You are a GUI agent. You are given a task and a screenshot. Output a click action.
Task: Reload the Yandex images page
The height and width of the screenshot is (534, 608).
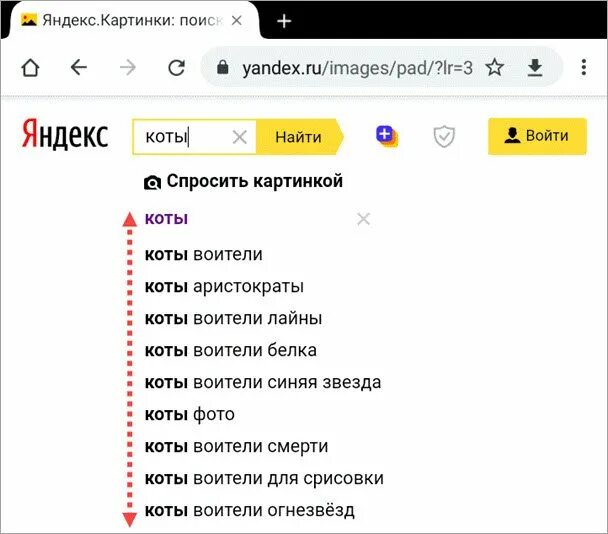pyautogui.click(x=176, y=67)
